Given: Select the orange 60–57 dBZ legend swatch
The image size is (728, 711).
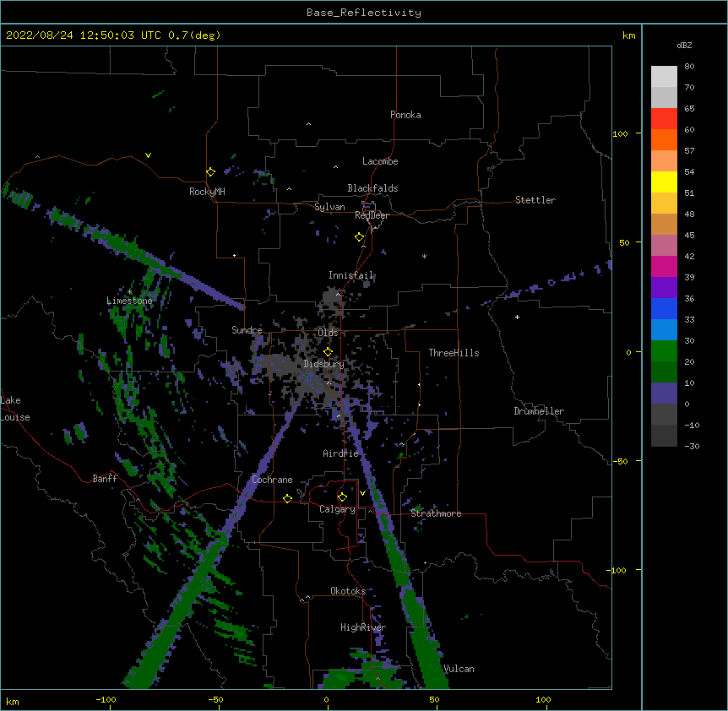Looking at the screenshot, I should (664, 140).
